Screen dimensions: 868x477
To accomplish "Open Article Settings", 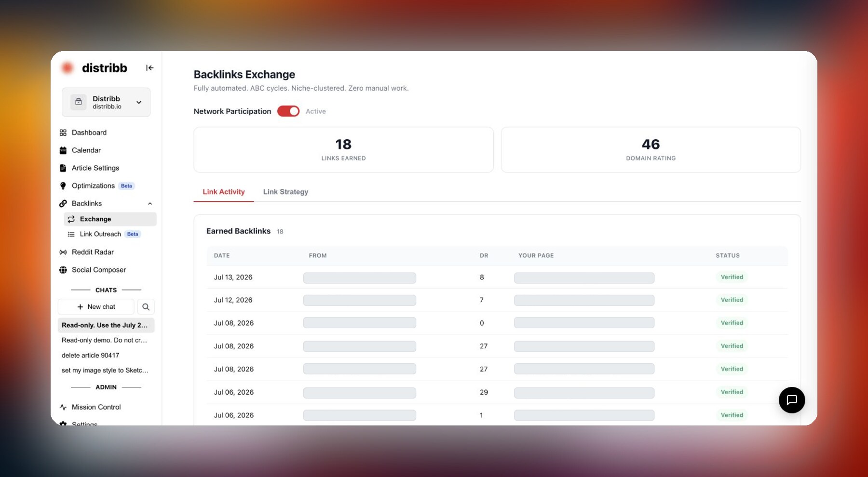I will pyautogui.click(x=95, y=168).
